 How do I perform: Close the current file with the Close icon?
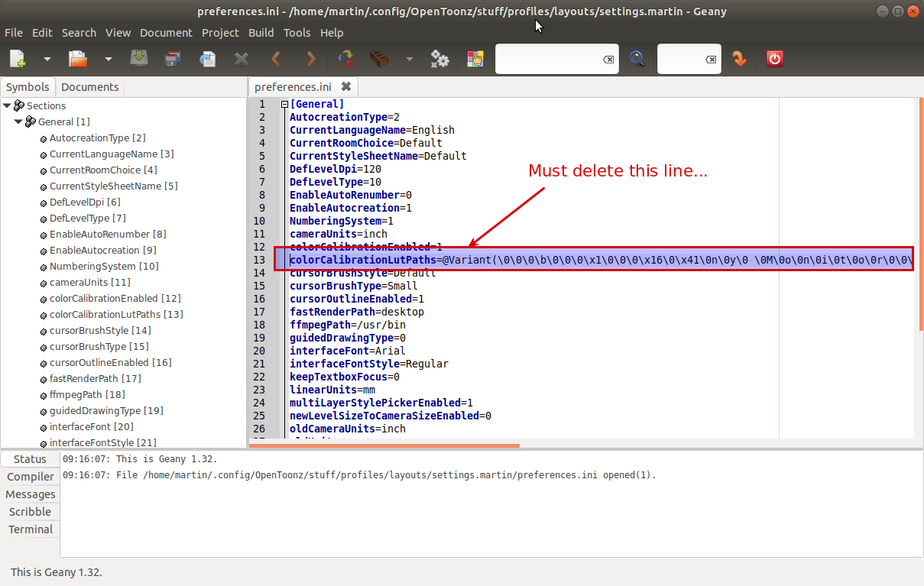pyautogui.click(x=240, y=59)
